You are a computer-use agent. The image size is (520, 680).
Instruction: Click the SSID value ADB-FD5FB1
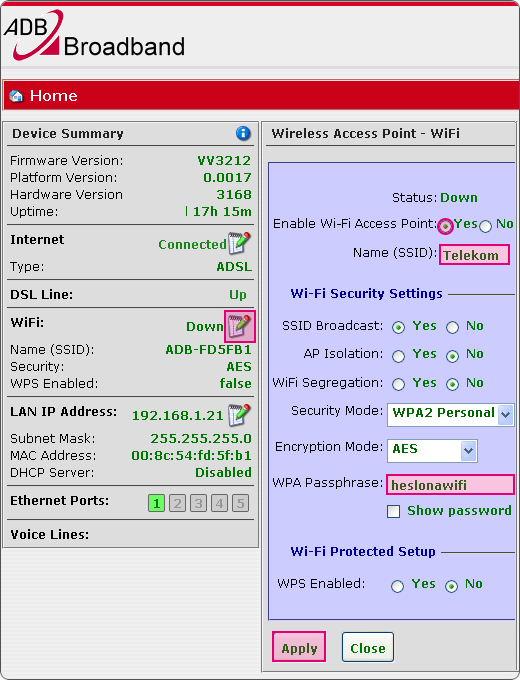coord(208,350)
